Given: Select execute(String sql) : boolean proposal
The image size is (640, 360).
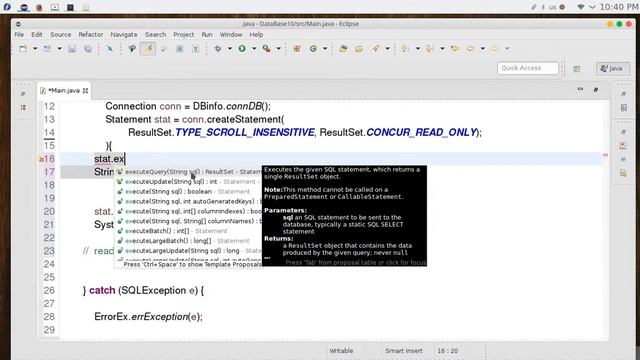Looking at the screenshot, I should (189, 191).
